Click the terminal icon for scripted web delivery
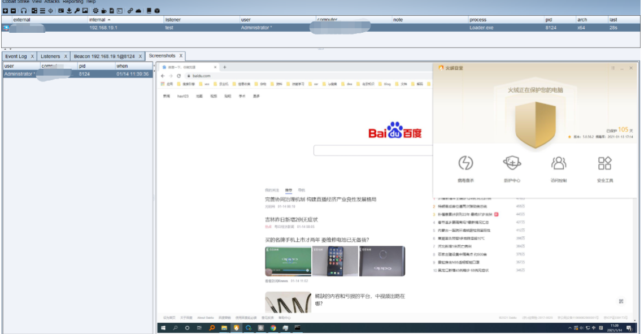The width and height of the screenshot is (644, 334). [120, 11]
